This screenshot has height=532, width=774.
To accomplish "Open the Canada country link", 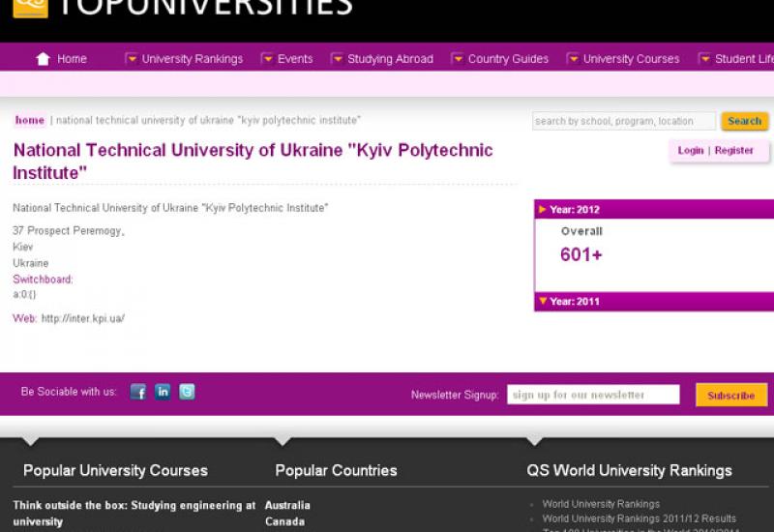I will point(284,521).
